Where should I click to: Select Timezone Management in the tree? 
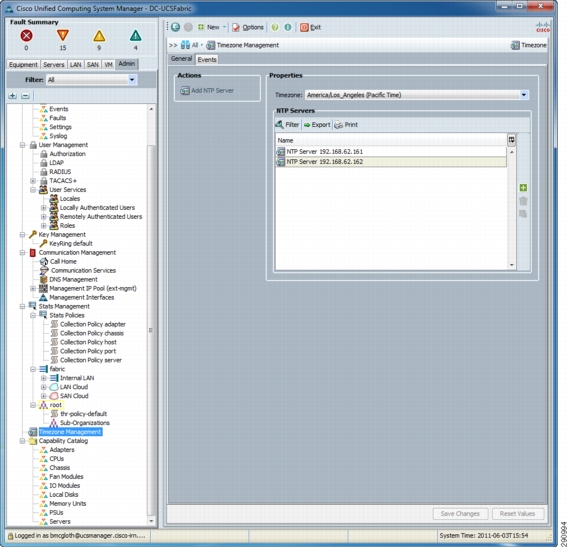point(70,432)
